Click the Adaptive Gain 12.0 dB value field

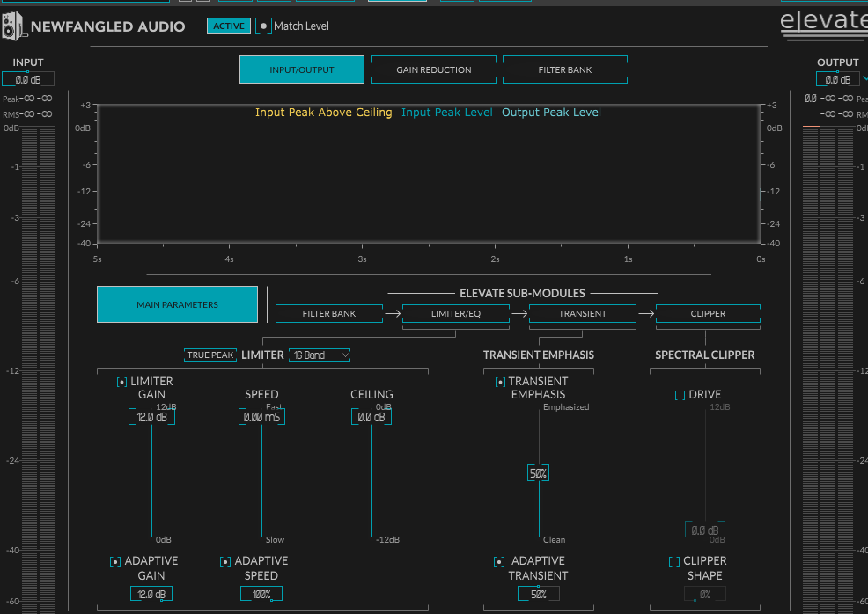click(151, 594)
